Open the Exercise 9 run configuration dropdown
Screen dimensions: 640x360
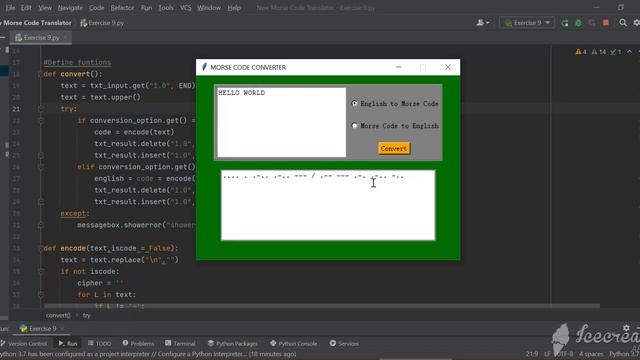click(527, 23)
